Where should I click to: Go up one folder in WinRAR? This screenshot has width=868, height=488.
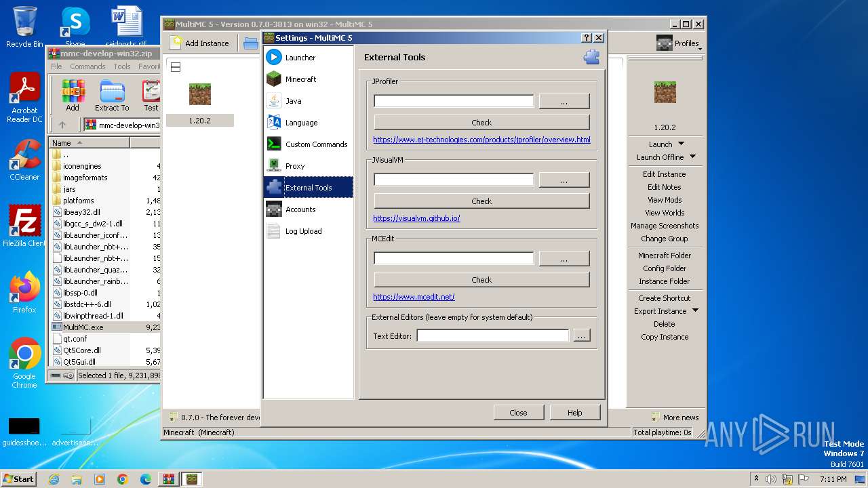(62, 125)
